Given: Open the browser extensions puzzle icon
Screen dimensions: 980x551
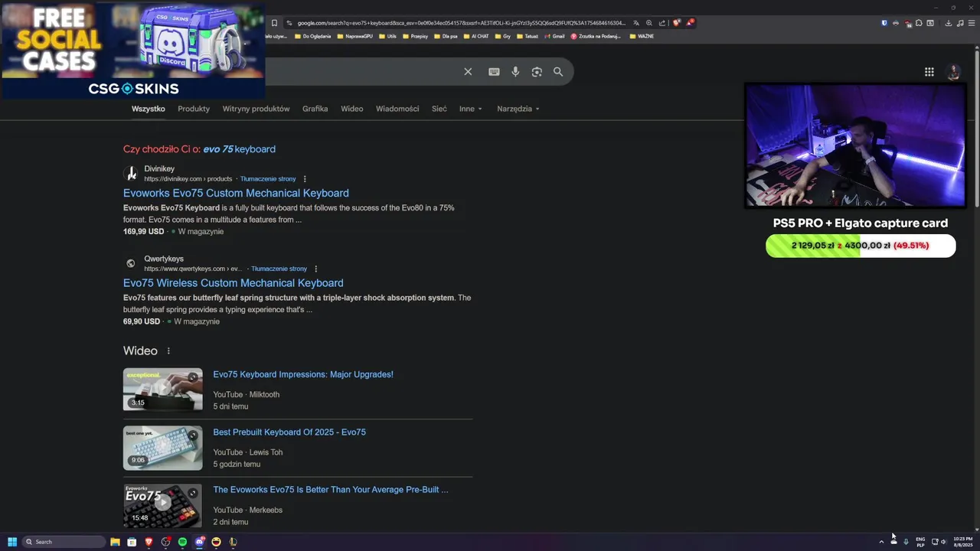Looking at the screenshot, I should (919, 23).
